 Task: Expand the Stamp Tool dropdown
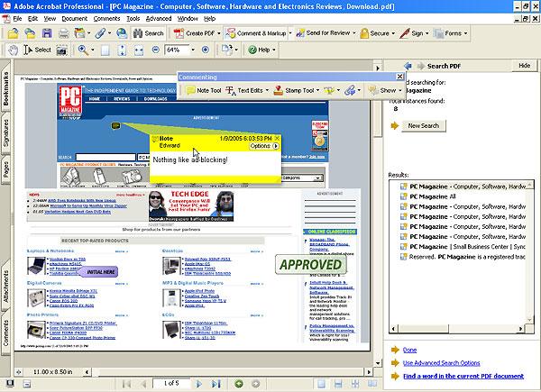point(317,91)
